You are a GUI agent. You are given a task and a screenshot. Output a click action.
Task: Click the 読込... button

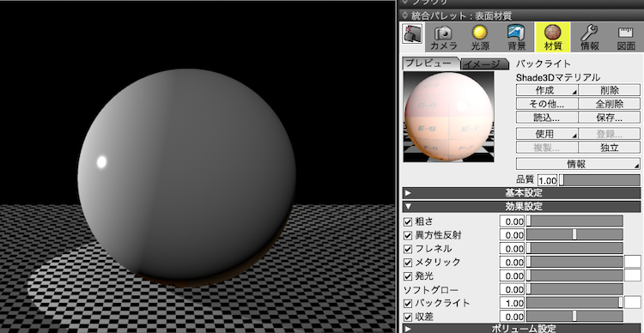(x=547, y=117)
